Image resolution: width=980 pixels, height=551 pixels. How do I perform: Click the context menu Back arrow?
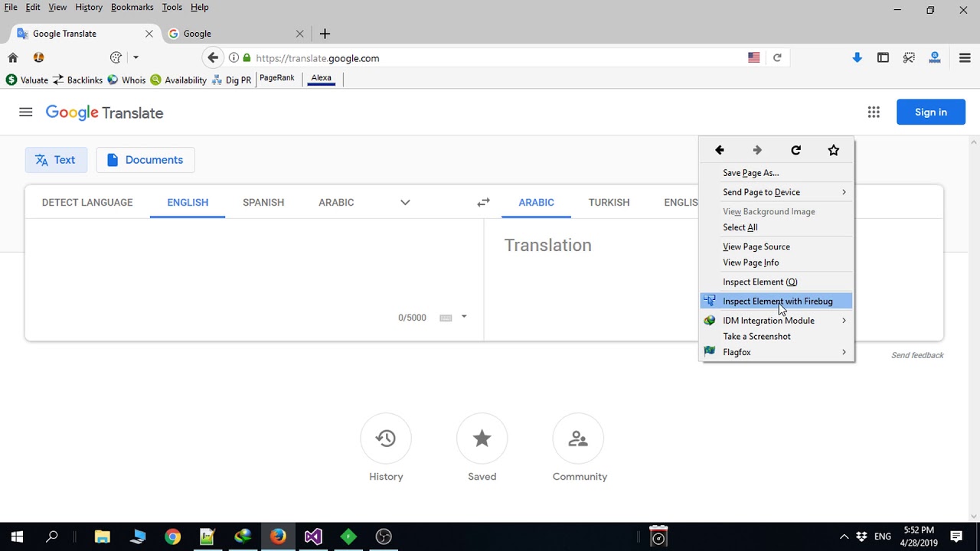(720, 150)
